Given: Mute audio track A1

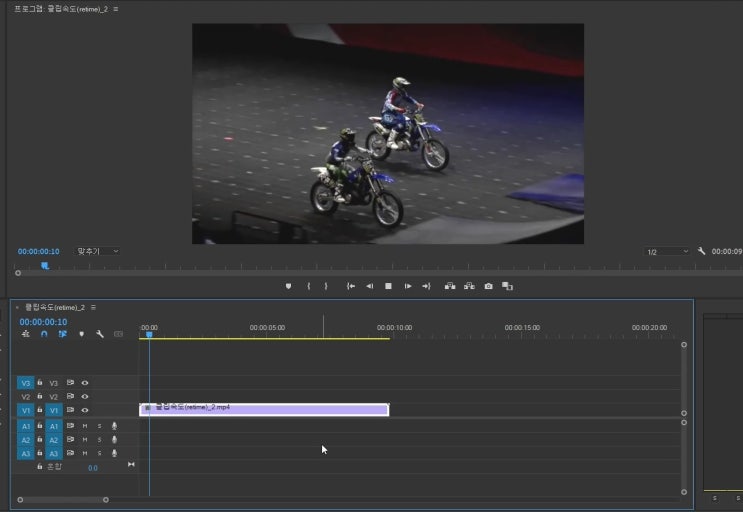Looking at the screenshot, I should tap(85, 426).
